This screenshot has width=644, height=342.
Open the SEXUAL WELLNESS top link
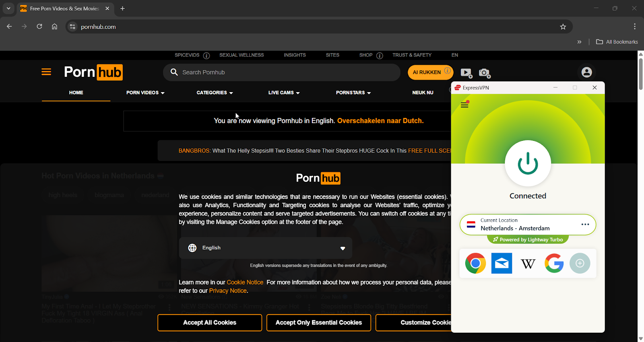(242, 55)
